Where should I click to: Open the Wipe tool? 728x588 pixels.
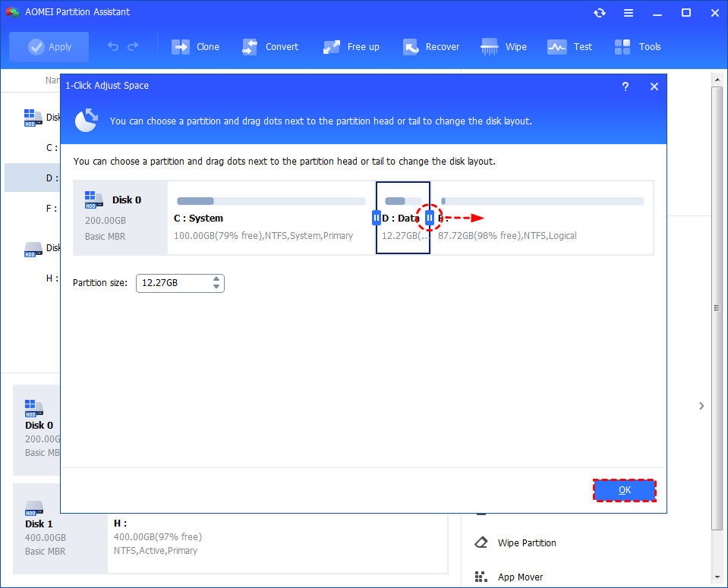click(503, 47)
